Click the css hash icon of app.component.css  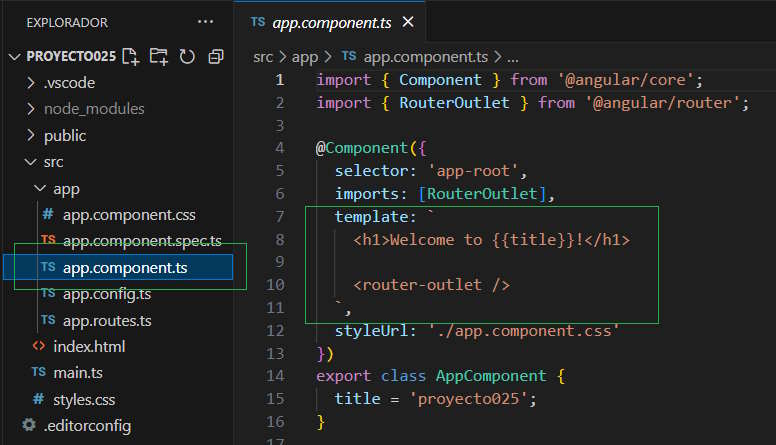coord(48,214)
